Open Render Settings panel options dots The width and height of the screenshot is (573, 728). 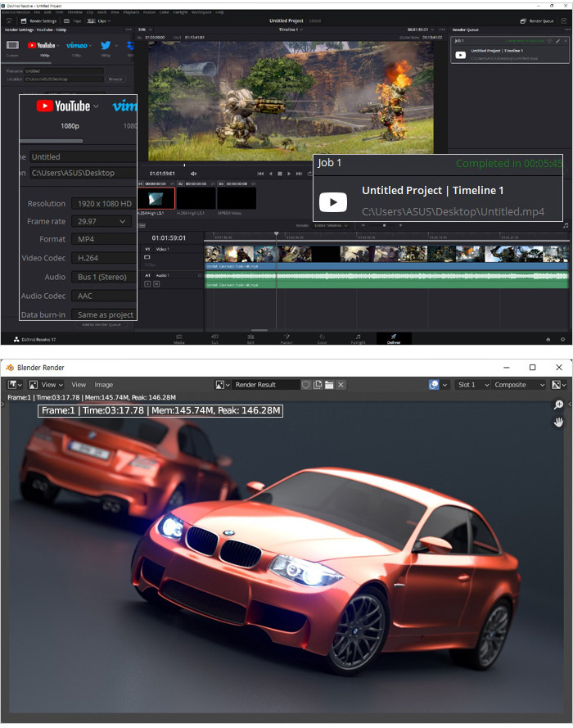coord(129,29)
